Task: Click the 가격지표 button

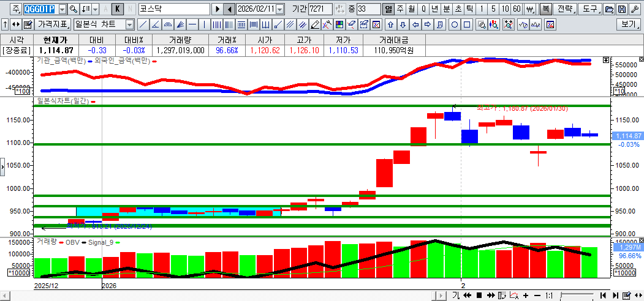Action: [53, 24]
